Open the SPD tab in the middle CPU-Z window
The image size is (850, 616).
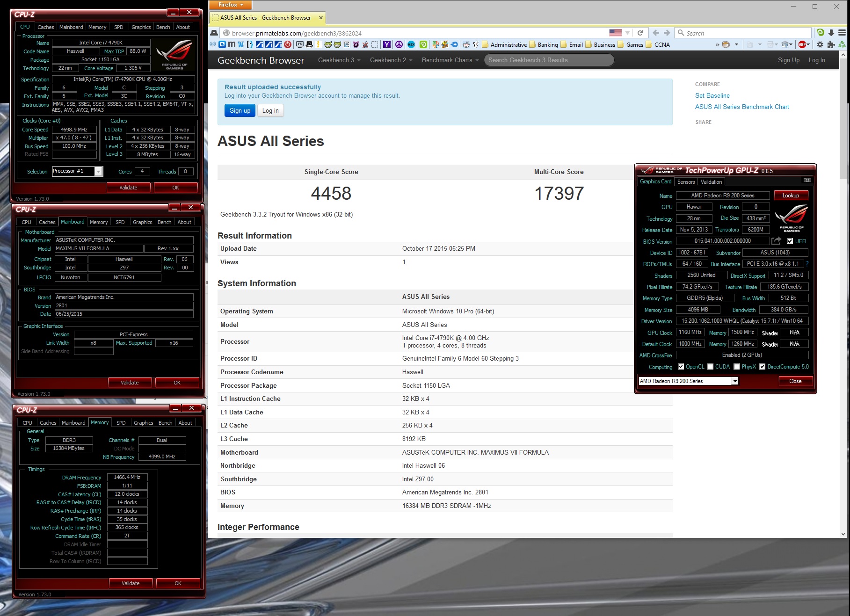pos(120,222)
